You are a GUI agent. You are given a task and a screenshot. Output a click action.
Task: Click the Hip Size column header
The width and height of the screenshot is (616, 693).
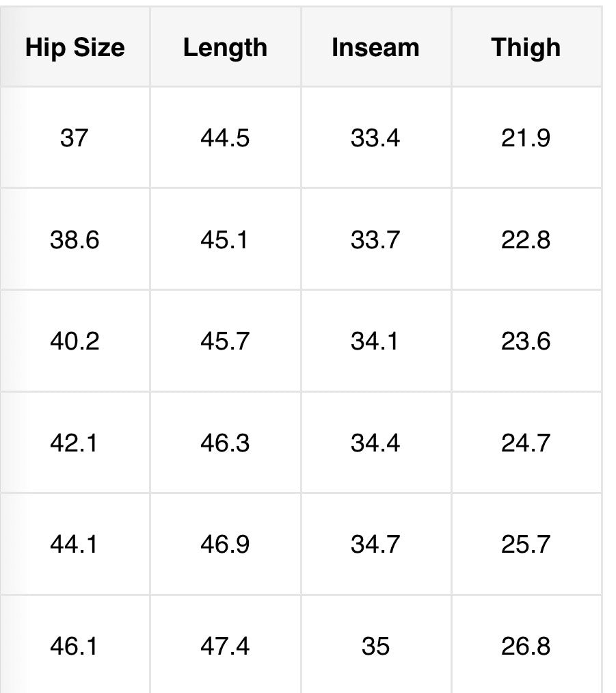(75, 48)
